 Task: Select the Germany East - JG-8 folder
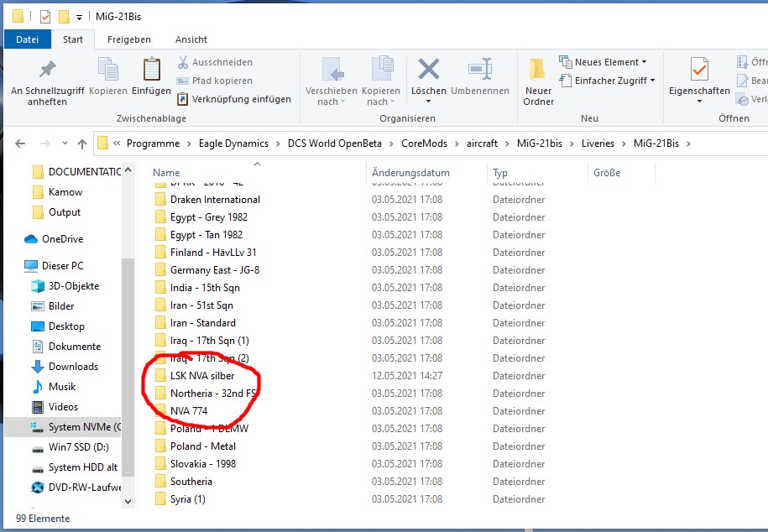(x=207, y=270)
